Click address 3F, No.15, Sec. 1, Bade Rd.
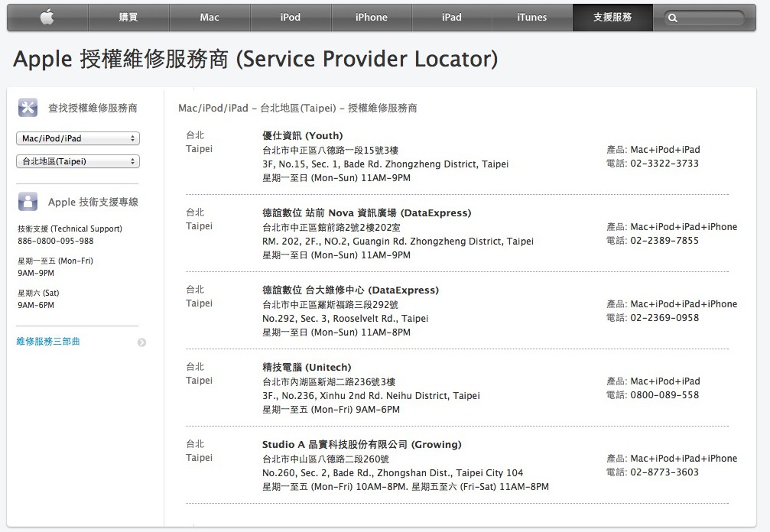The image size is (770, 532). (x=385, y=164)
